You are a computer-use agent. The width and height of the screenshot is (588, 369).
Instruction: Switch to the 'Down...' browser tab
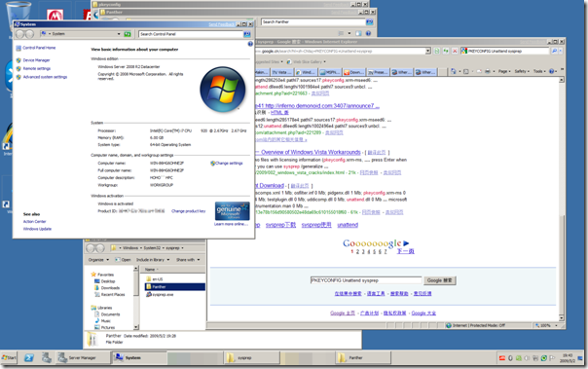[x=353, y=72]
